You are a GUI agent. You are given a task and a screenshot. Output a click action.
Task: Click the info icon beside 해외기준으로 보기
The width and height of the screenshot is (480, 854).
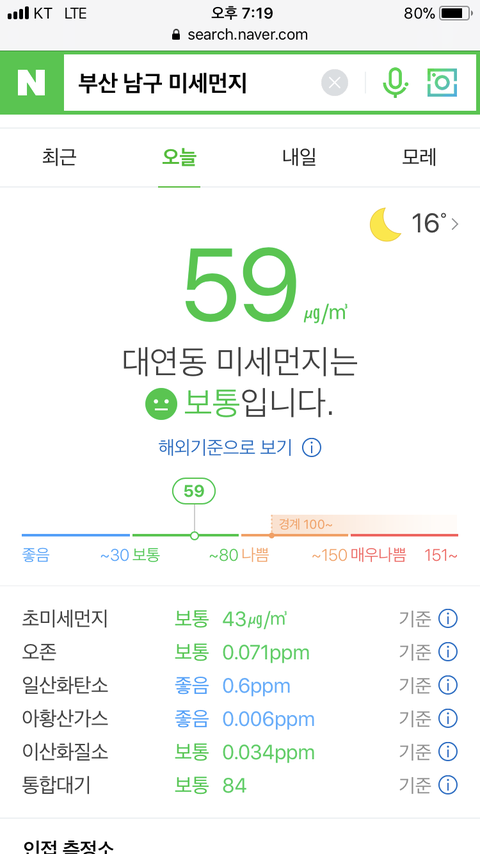tap(311, 448)
